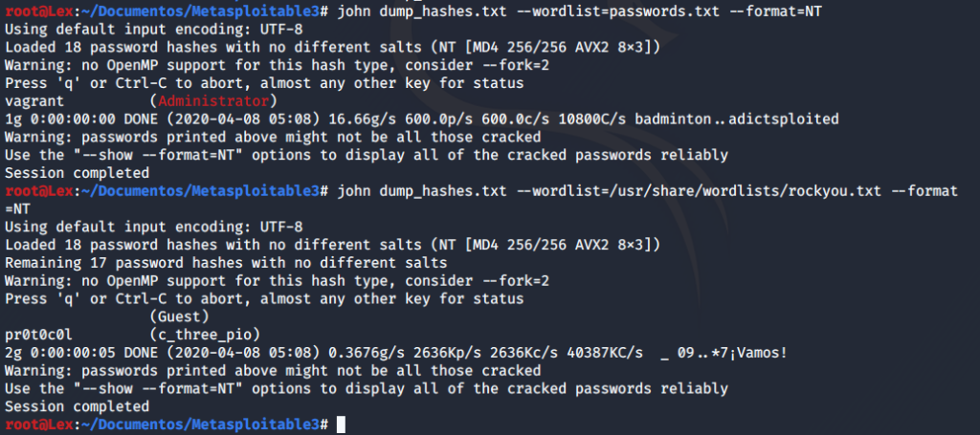
Task: Click the '2g 0:00:00:05 DONE' status line
Action: (395, 353)
